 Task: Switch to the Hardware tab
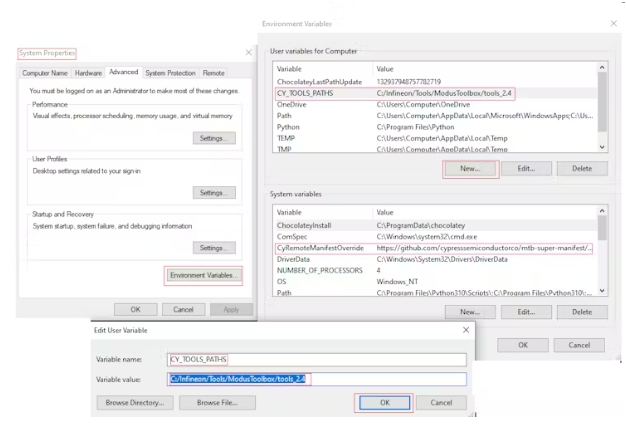88,73
